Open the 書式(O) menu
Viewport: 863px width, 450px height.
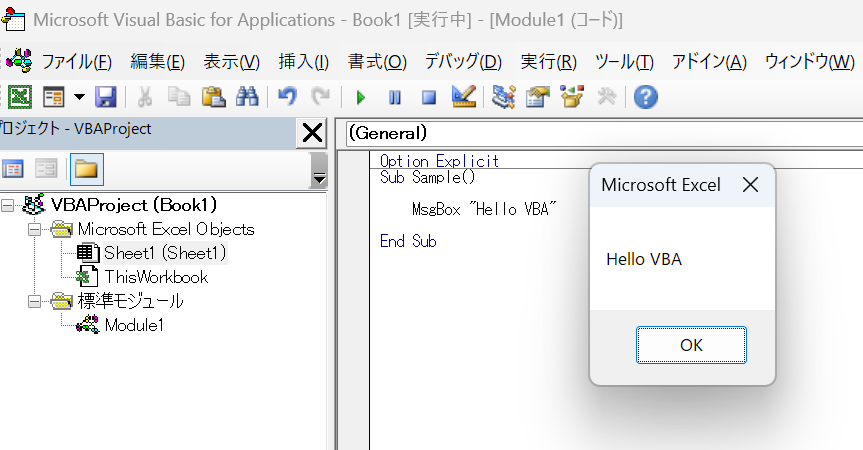click(x=377, y=62)
